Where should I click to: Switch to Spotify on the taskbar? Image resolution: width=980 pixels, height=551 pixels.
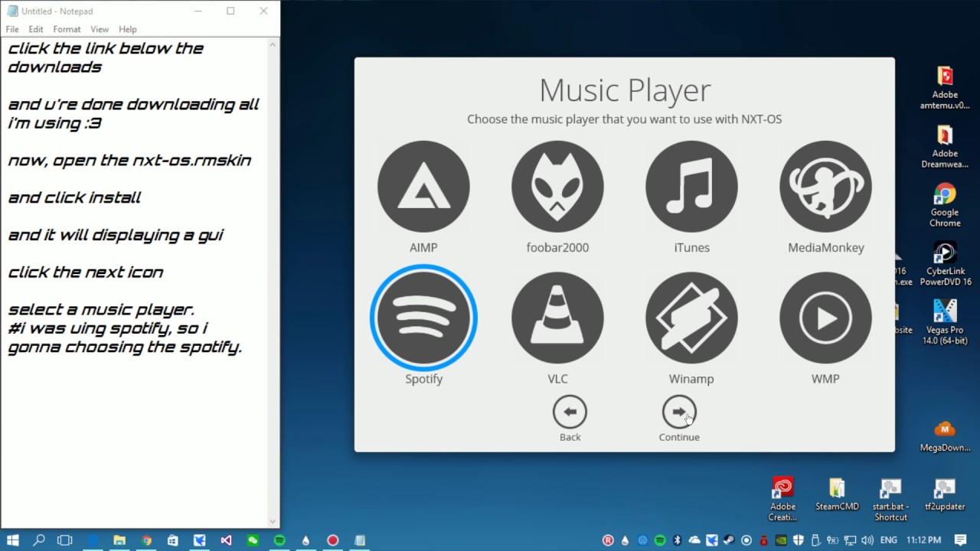click(279, 540)
